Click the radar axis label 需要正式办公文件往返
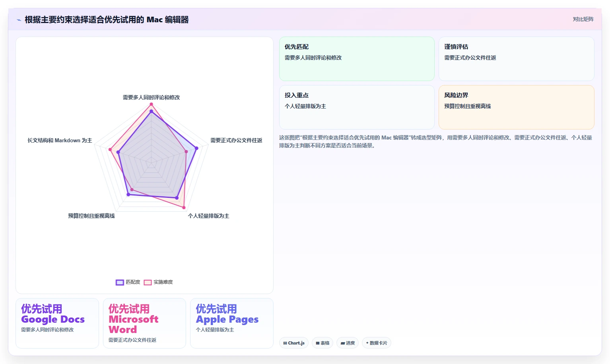 coord(236,140)
